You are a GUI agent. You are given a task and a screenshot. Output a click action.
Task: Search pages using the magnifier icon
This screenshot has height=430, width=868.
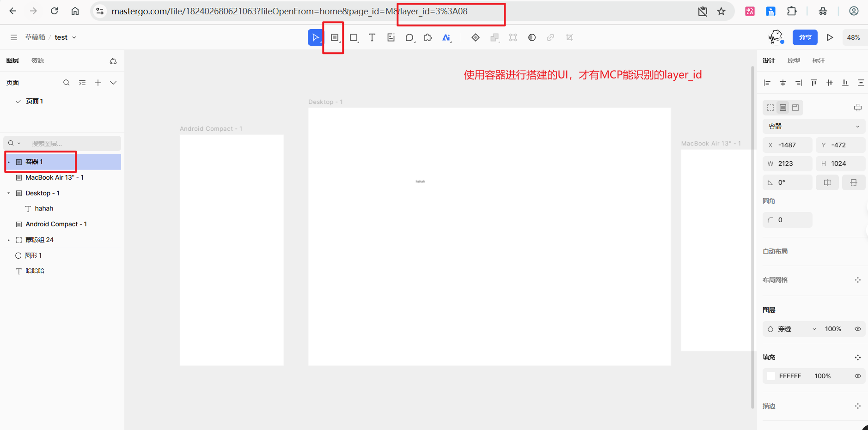(x=67, y=83)
